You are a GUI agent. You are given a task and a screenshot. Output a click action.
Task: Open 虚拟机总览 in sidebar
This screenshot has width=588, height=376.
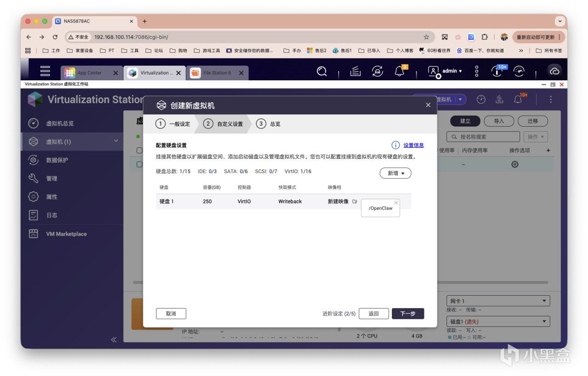click(72, 123)
